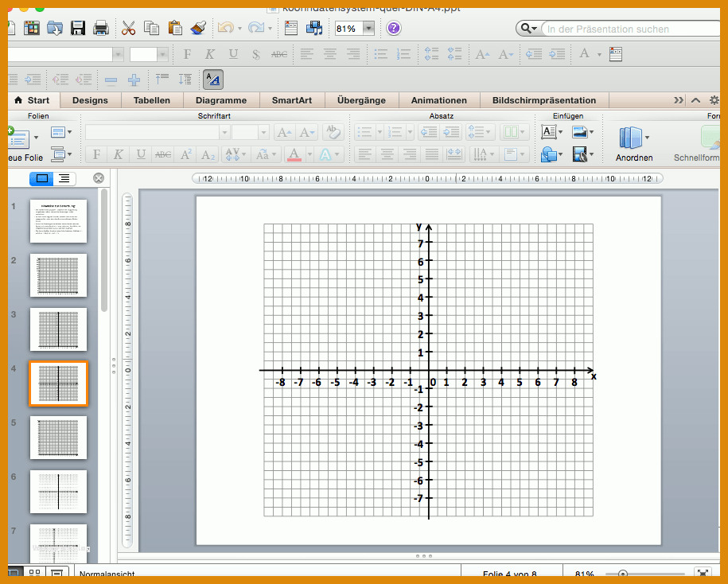This screenshot has width=728, height=584.
Task: Click the Save floppy disk icon
Action: click(x=77, y=29)
